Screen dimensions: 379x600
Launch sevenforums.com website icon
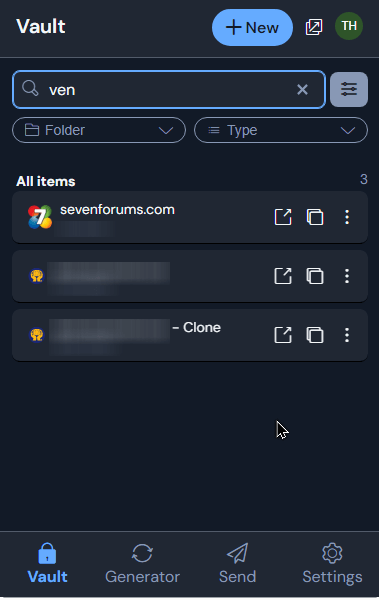click(283, 217)
